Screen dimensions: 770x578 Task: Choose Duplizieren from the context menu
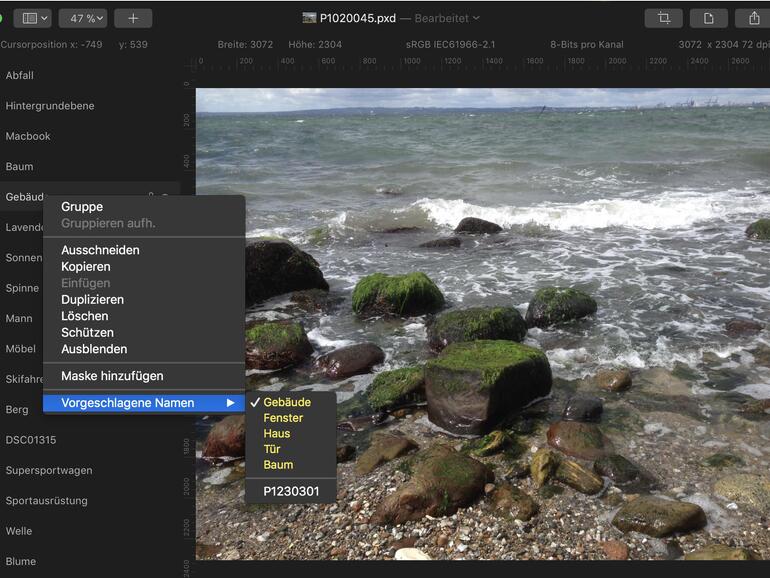click(92, 300)
